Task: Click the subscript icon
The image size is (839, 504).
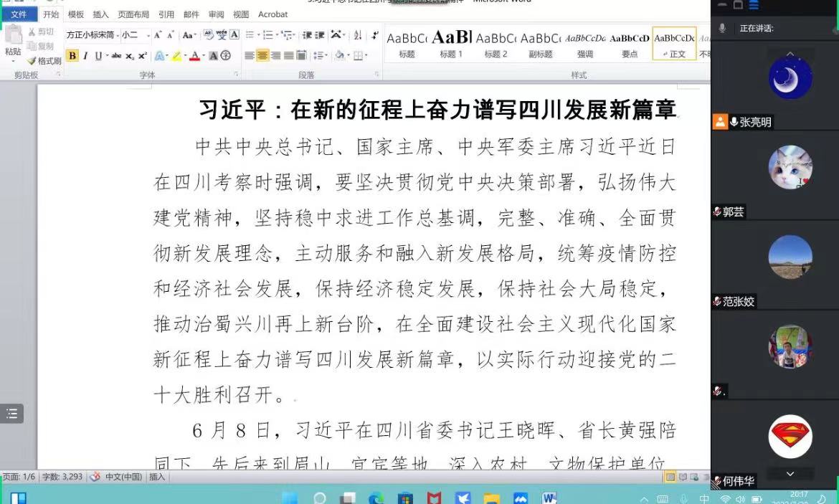Action: coord(130,56)
